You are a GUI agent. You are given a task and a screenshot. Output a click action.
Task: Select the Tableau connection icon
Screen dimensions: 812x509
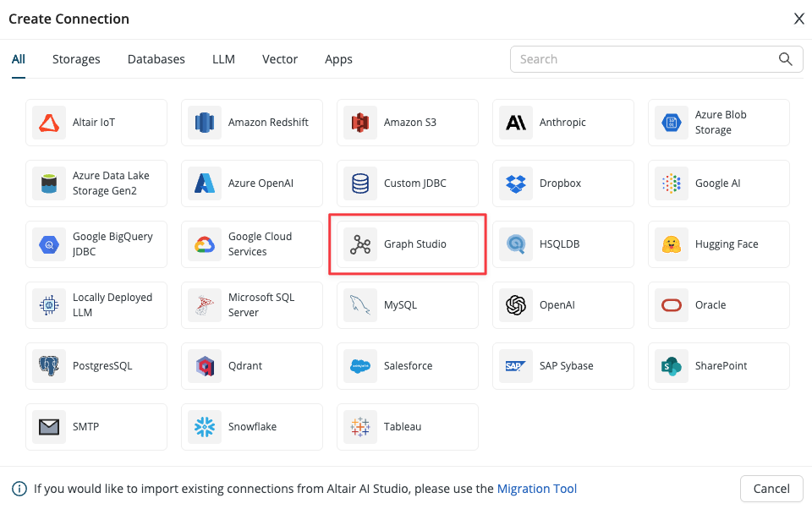[360, 427]
